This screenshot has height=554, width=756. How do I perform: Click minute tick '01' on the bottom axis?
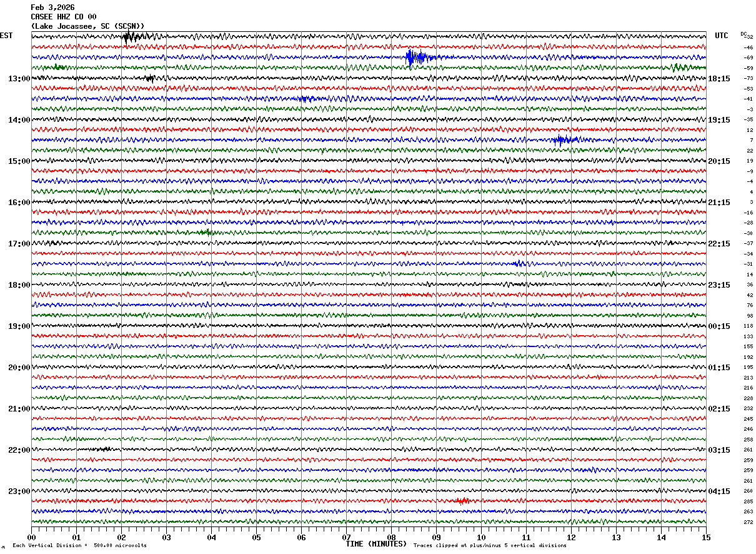76,537
